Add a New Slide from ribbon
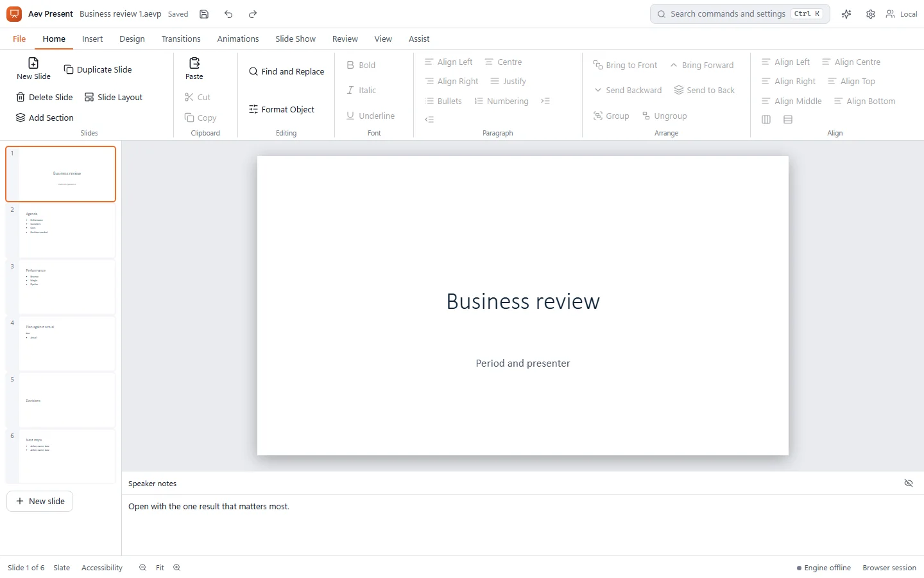 click(33, 69)
